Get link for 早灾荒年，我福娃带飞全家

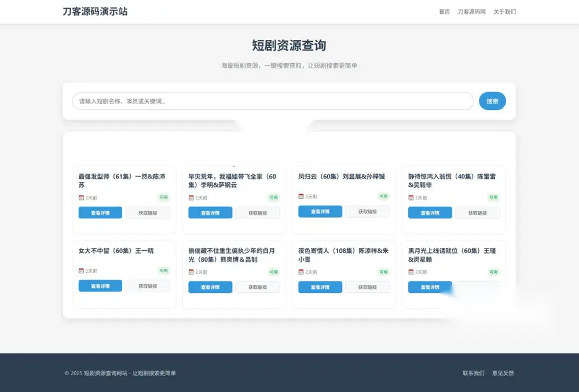click(258, 213)
